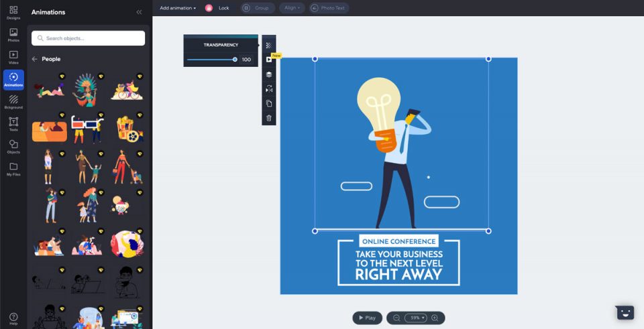The height and width of the screenshot is (329, 644).
Task: Delete selected element with trash icon
Action: click(268, 118)
